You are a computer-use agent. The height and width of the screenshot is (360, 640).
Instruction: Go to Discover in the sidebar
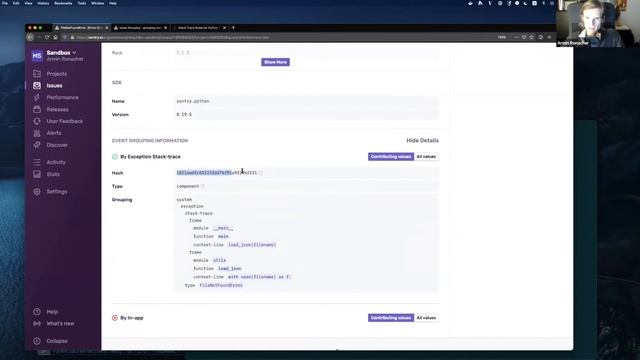pyautogui.click(x=57, y=145)
